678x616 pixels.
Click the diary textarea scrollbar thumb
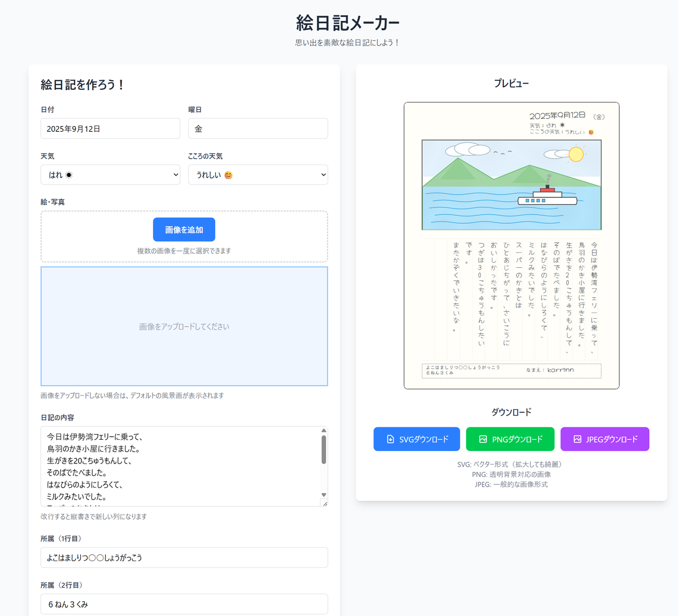pos(324,449)
